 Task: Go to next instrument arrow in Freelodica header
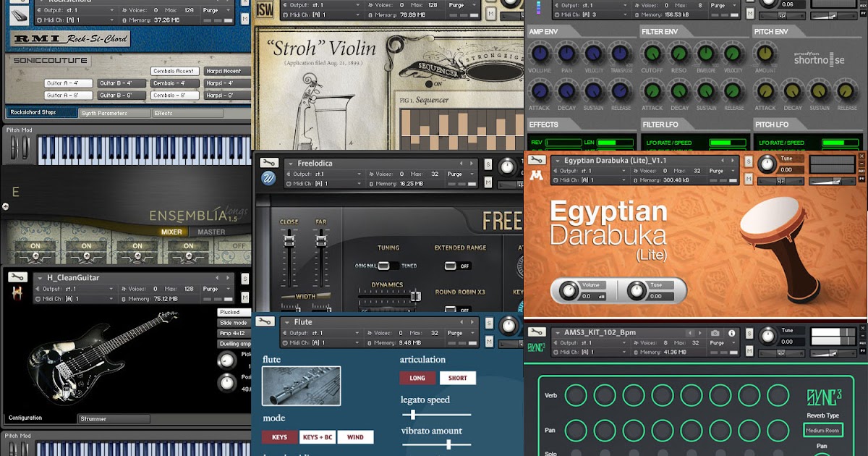pyautogui.click(x=472, y=164)
